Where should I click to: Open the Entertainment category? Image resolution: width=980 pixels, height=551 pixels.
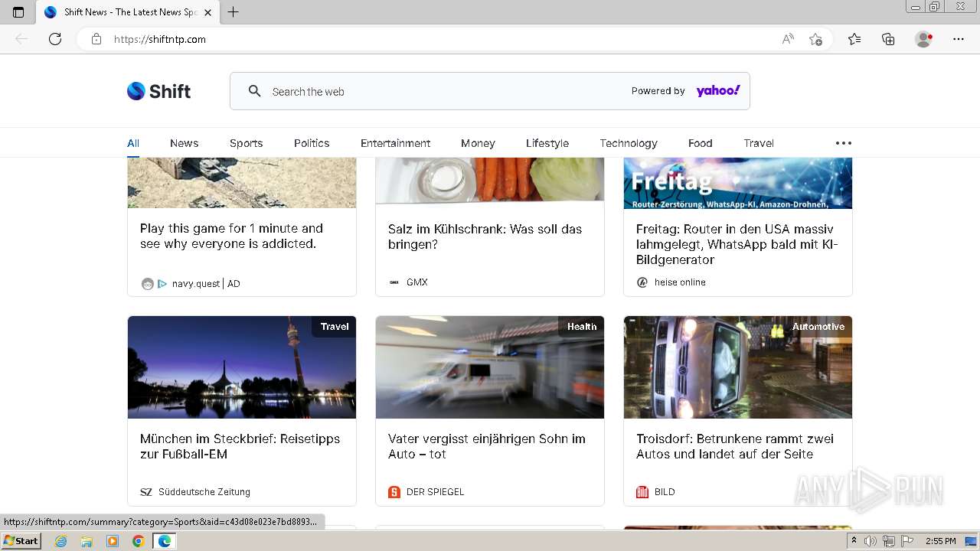pos(395,143)
